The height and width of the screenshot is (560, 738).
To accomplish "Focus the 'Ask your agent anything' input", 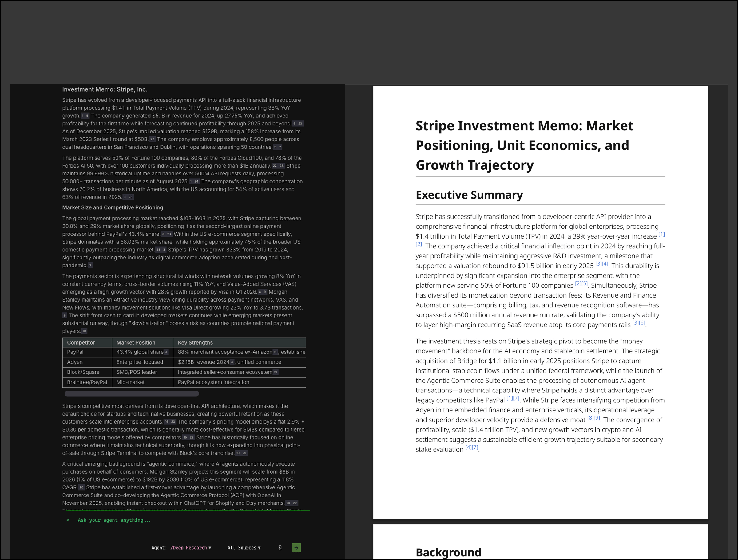I will pyautogui.click(x=113, y=520).
